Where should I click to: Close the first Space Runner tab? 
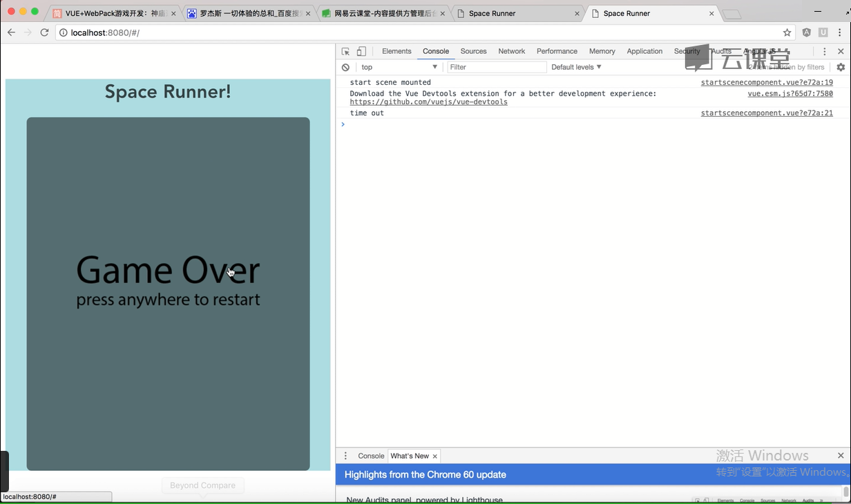(577, 13)
